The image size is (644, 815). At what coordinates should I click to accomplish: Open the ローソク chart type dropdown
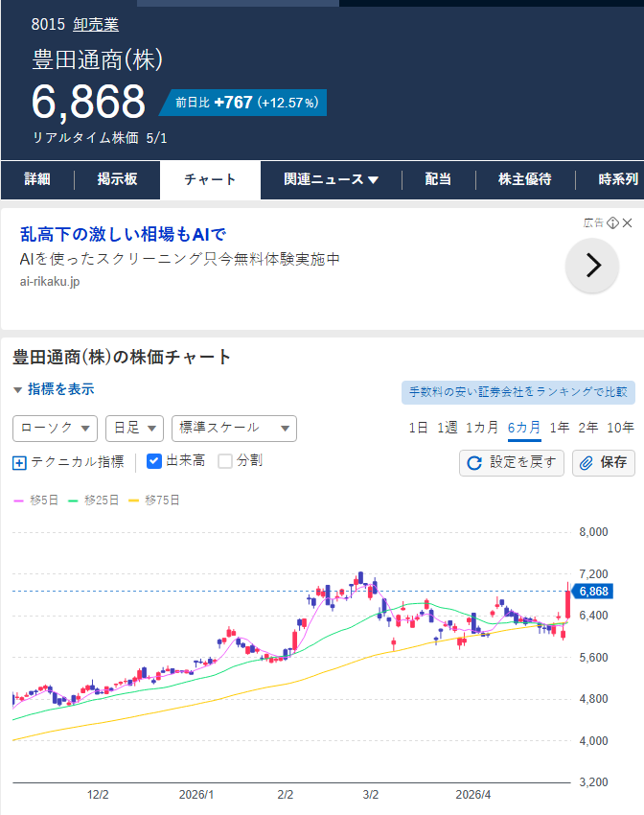[55, 429]
